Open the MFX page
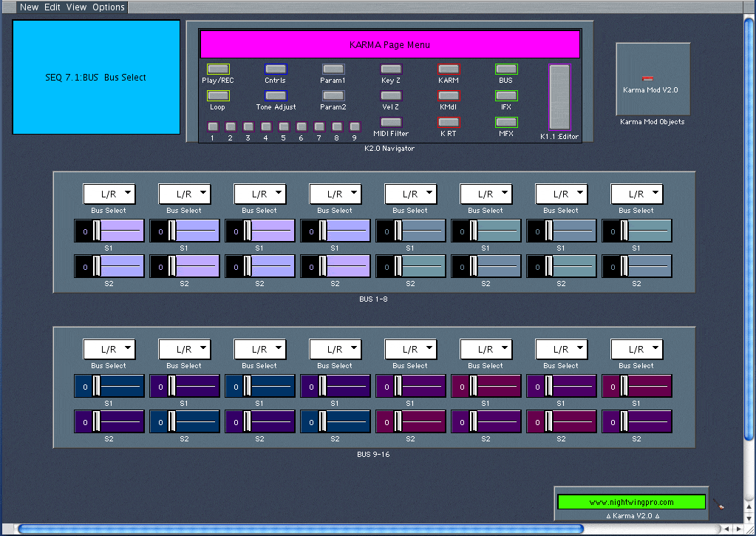This screenshot has height=536, width=756. click(506, 123)
